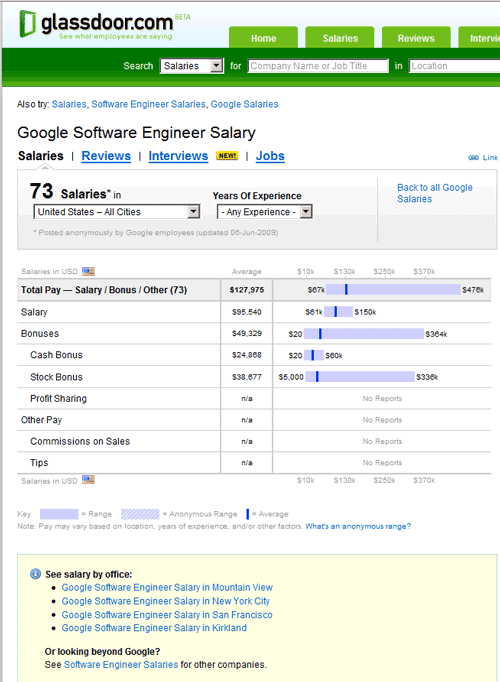Click the Average key blue marker
The width and height of the screenshot is (500, 682).
point(247,514)
